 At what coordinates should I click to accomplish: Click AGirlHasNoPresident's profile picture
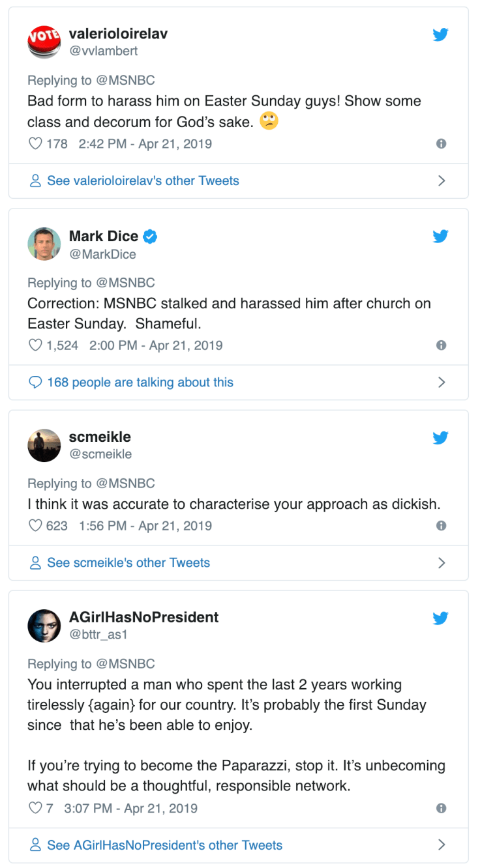(x=44, y=626)
